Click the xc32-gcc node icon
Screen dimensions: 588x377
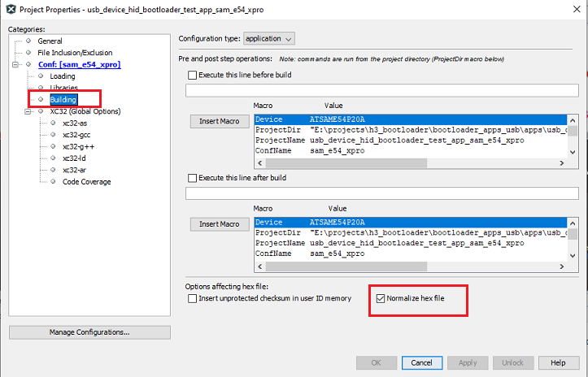54,135
